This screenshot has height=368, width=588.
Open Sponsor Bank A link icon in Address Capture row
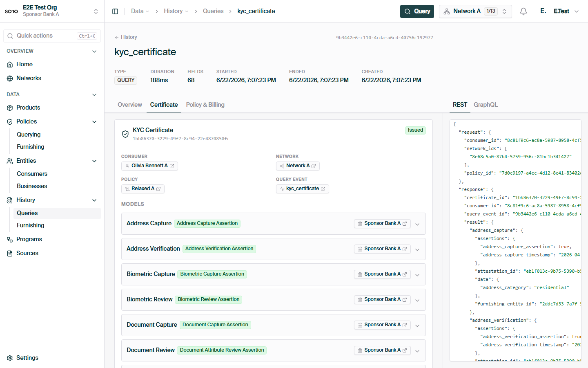tap(405, 224)
